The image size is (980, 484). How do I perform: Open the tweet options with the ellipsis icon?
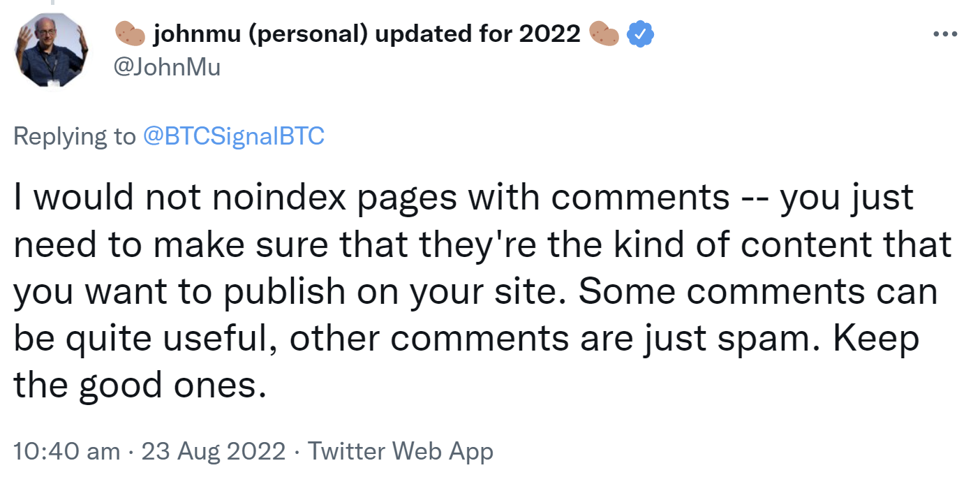coord(944,33)
